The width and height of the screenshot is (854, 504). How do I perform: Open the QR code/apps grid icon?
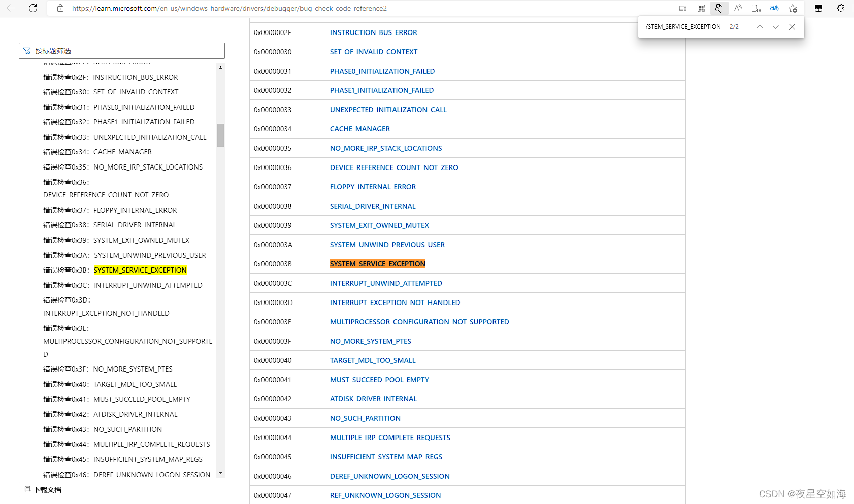tap(701, 8)
